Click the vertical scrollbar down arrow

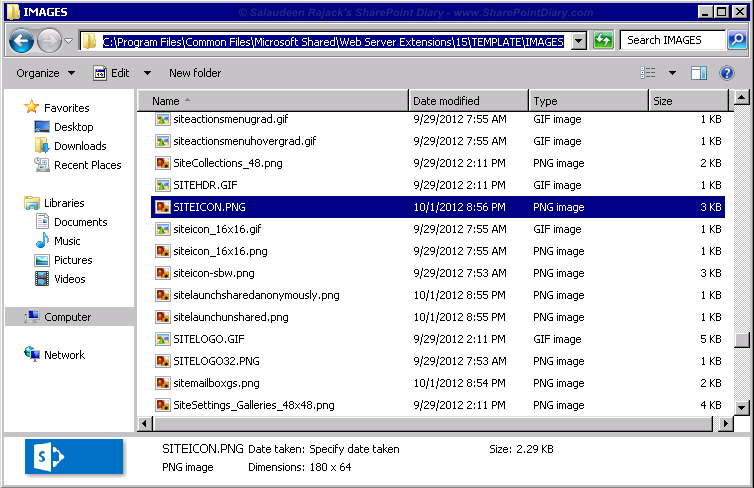[741, 408]
